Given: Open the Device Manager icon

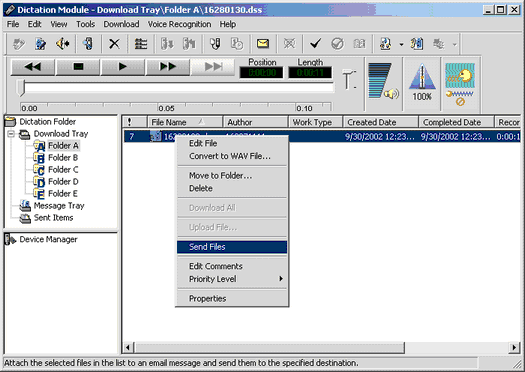Looking at the screenshot, I should tap(10, 239).
